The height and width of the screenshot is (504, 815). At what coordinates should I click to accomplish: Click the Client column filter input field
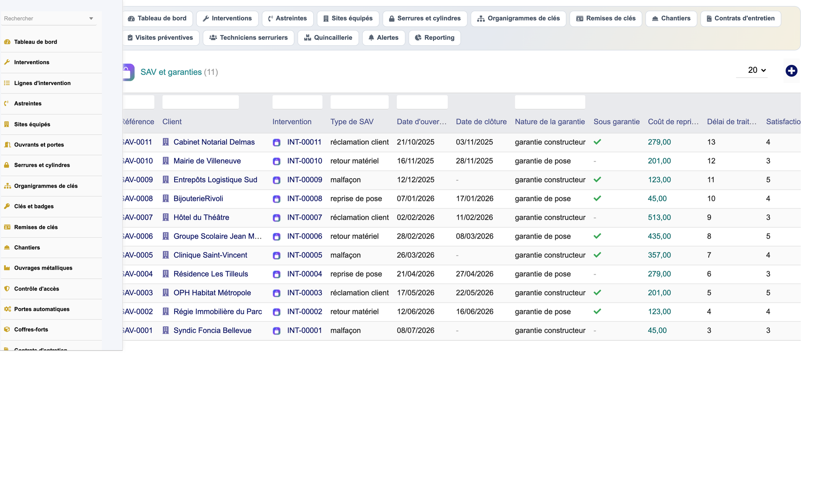point(201,102)
